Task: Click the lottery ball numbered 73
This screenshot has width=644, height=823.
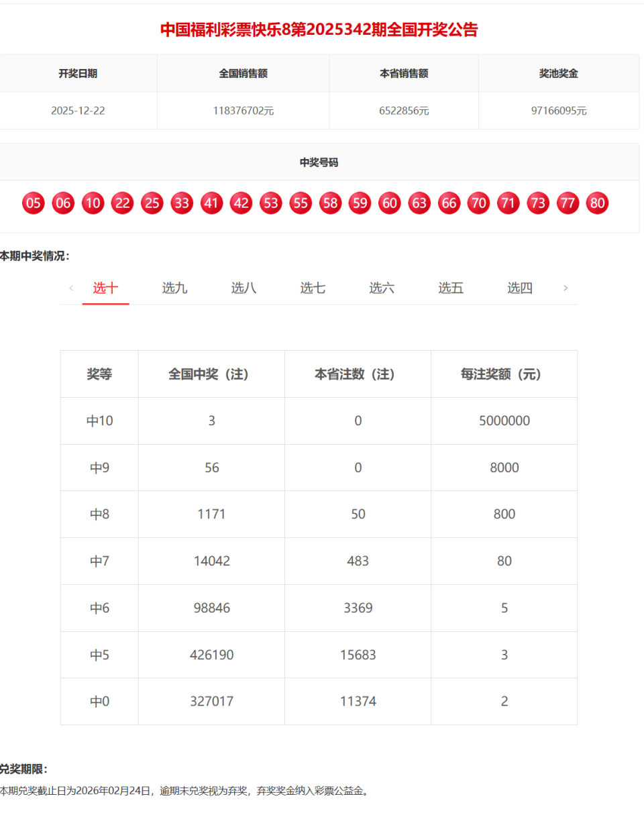Action: pos(538,203)
